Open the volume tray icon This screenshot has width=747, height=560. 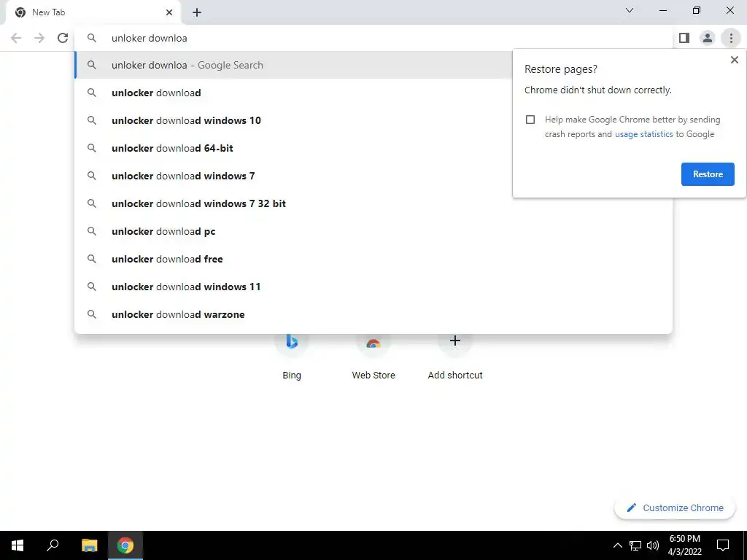[x=653, y=545]
